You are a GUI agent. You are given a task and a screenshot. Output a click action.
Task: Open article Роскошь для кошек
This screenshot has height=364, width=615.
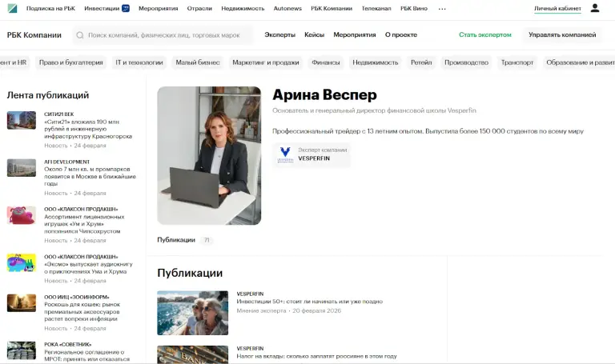pyautogui.click(x=82, y=311)
